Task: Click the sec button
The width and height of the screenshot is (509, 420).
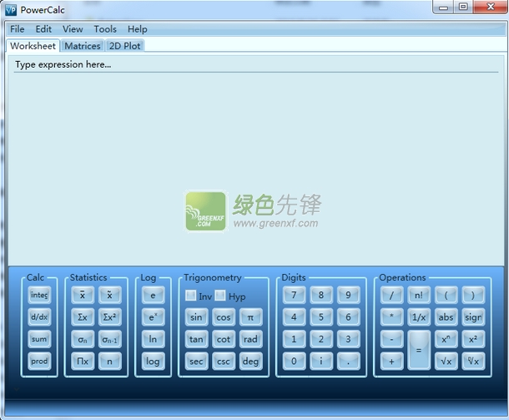Action: (x=196, y=362)
